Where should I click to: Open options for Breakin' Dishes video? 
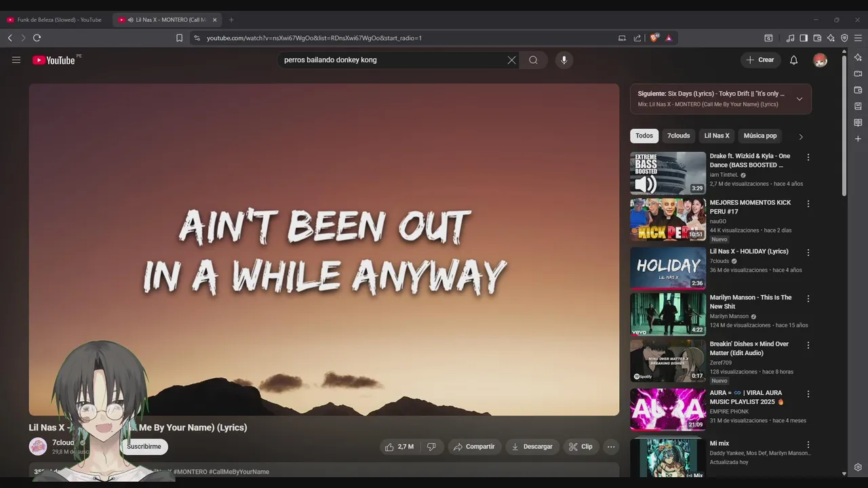[808, 346]
